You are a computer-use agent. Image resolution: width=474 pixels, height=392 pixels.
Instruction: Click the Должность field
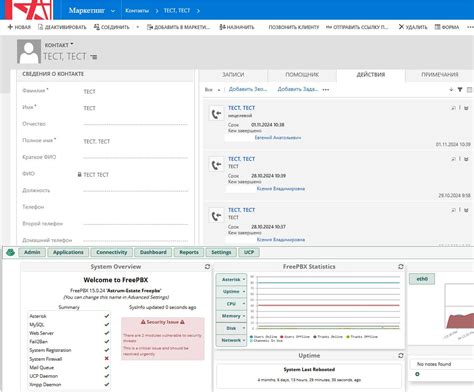click(x=135, y=190)
